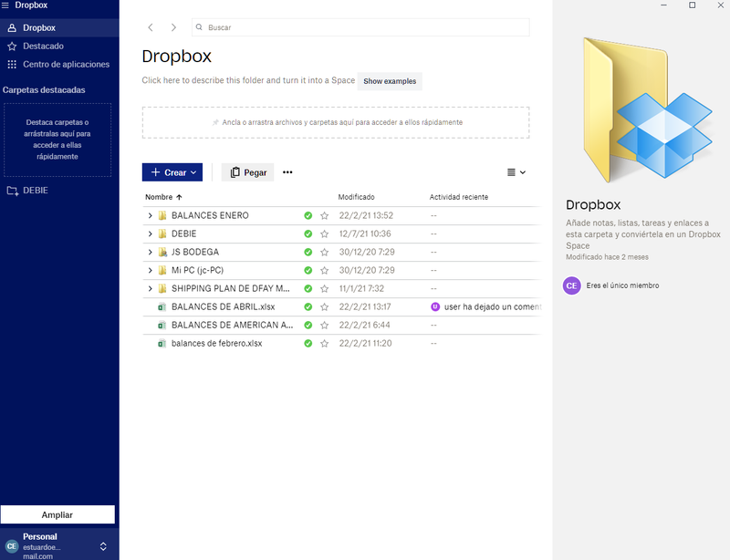Click the hamburger menu icon beside Dropbox
Image resolution: width=730 pixels, height=560 pixels.
coord(5,5)
